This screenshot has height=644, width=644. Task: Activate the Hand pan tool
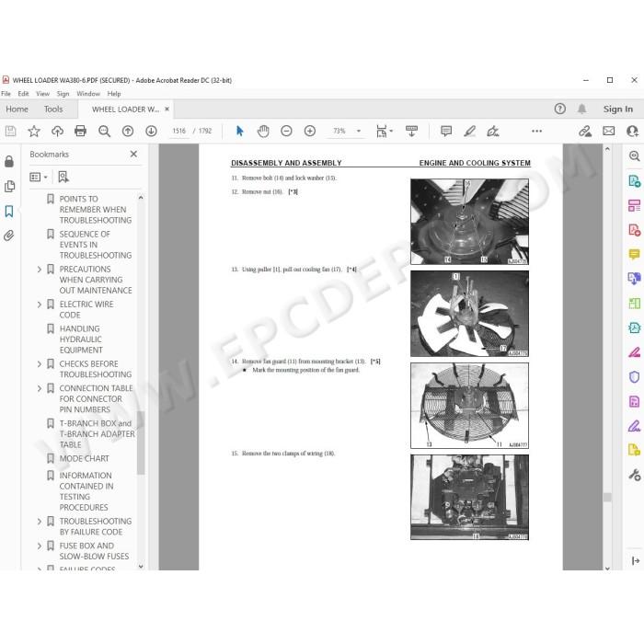tap(263, 131)
